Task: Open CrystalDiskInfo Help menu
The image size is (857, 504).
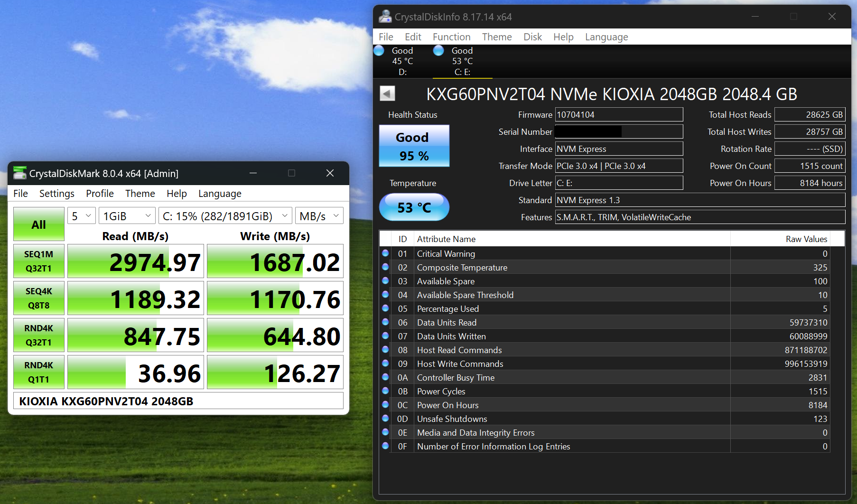Action: click(563, 37)
